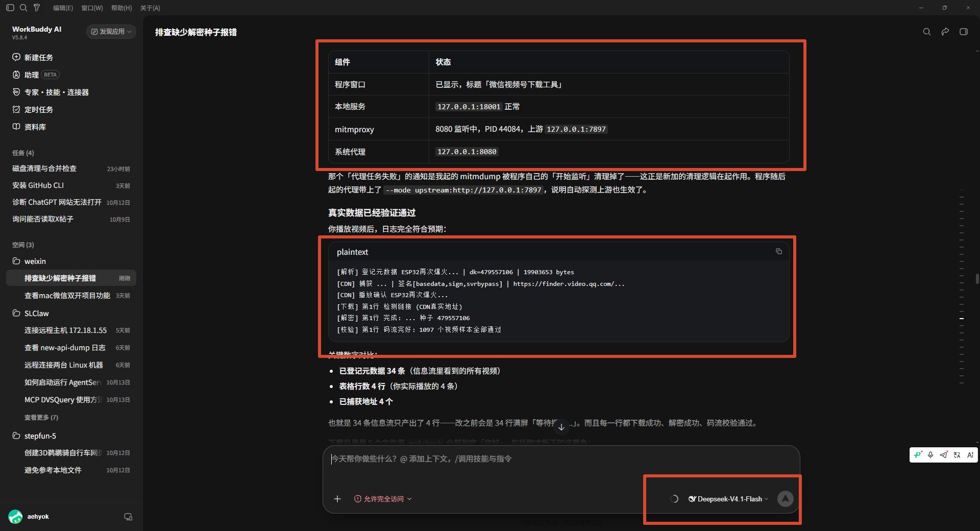Jump to latest message with down arrow

point(561,427)
